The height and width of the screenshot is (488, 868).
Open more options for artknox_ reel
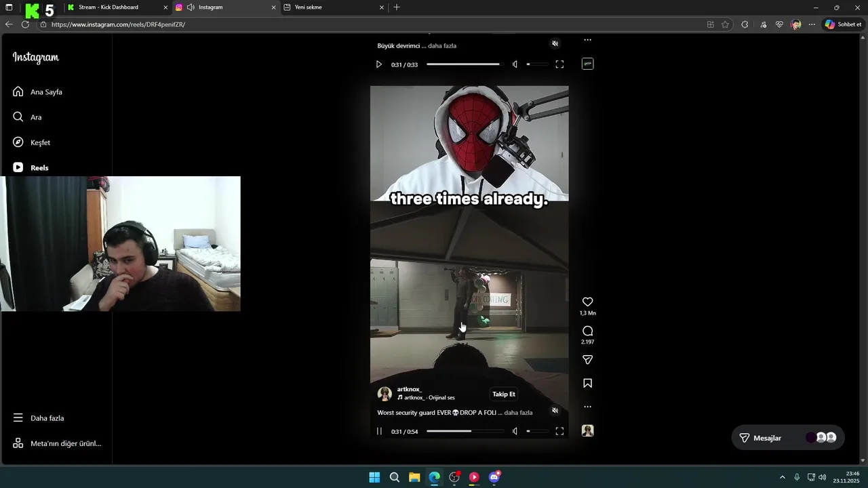[587, 407]
